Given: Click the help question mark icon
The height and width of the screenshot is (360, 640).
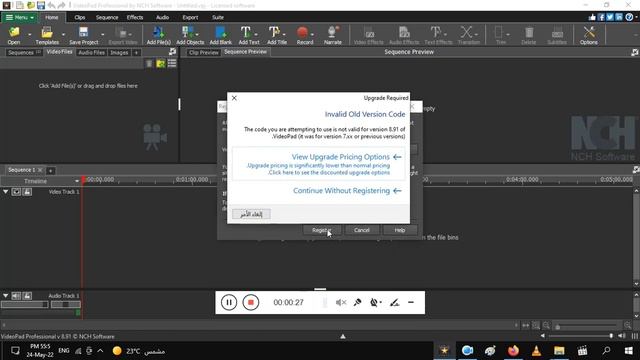Looking at the screenshot, I should click(x=629, y=17).
